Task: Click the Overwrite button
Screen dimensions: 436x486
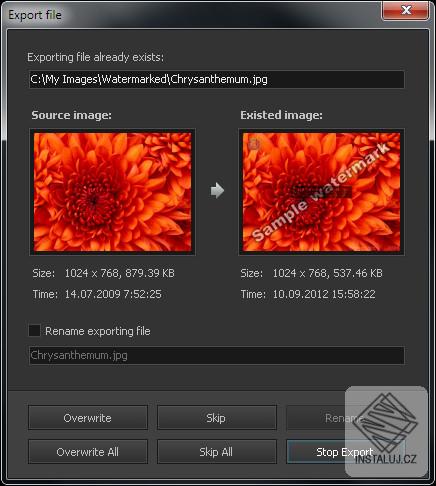Action: (88, 417)
